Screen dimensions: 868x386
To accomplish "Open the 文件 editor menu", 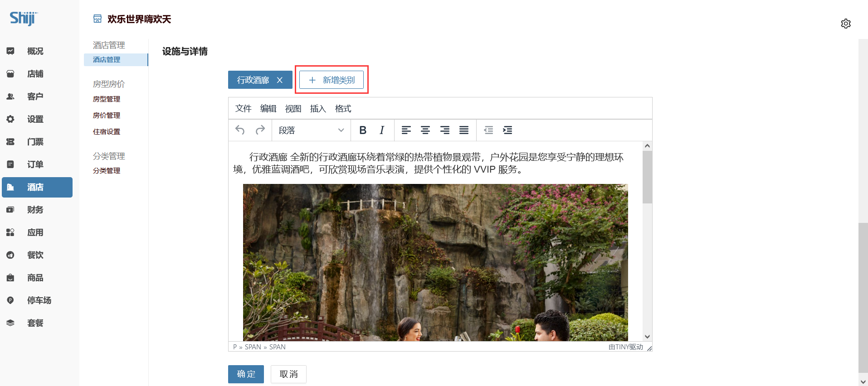I will click(243, 109).
